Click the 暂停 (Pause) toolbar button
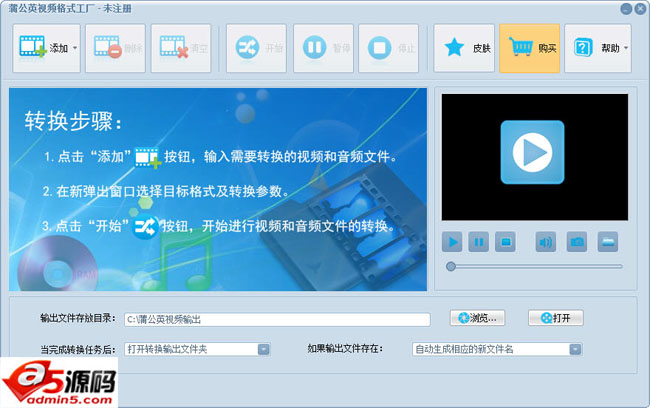The height and width of the screenshot is (408, 650). pyautogui.click(x=323, y=48)
